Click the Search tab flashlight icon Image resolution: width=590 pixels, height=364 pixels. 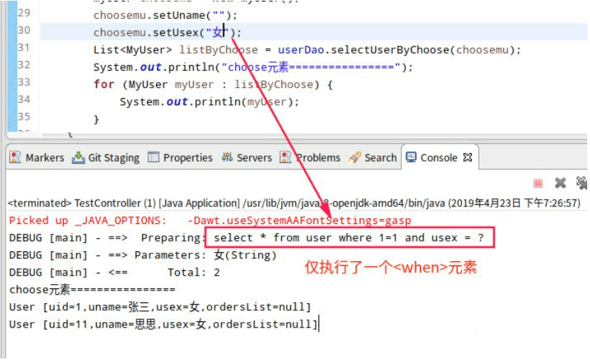(x=355, y=158)
